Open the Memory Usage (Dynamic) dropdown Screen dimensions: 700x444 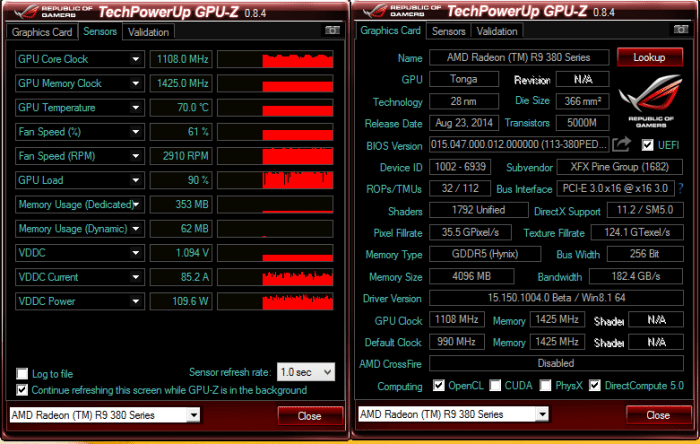(x=136, y=228)
